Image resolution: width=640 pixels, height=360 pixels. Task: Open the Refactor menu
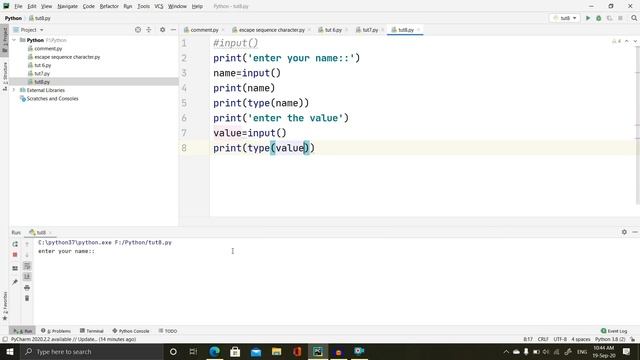coord(109,6)
